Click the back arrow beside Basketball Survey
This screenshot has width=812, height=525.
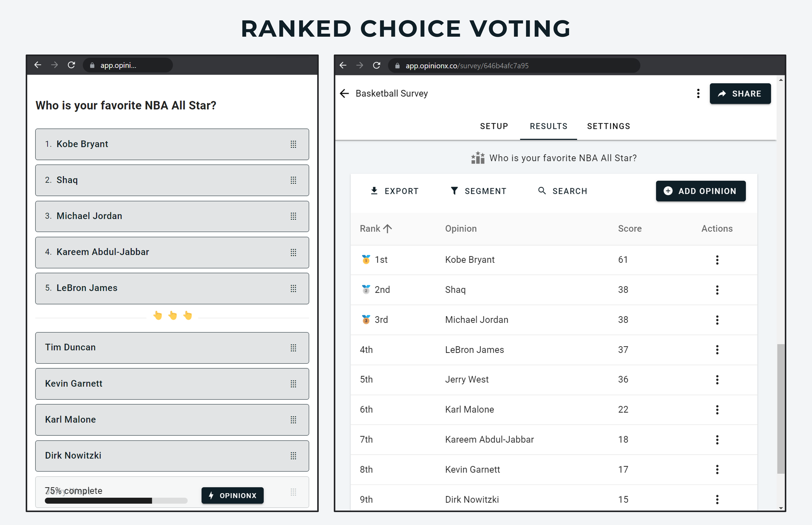click(345, 93)
